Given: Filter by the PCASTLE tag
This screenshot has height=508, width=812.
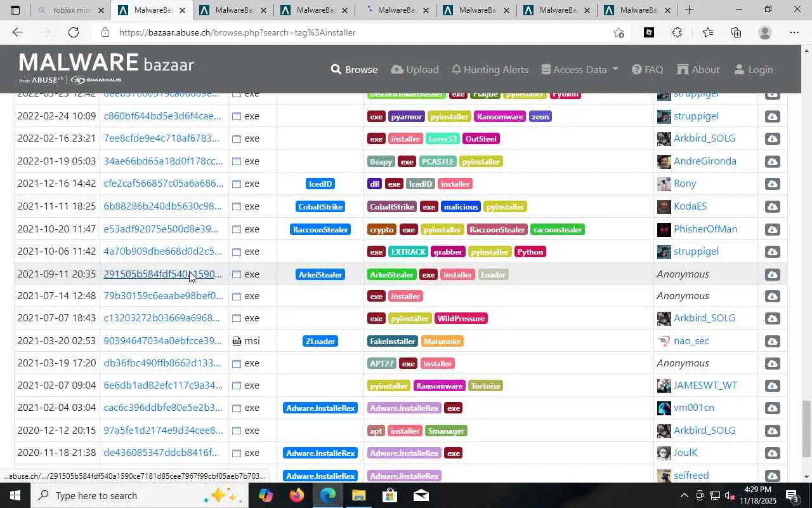Looking at the screenshot, I should click(x=437, y=162).
